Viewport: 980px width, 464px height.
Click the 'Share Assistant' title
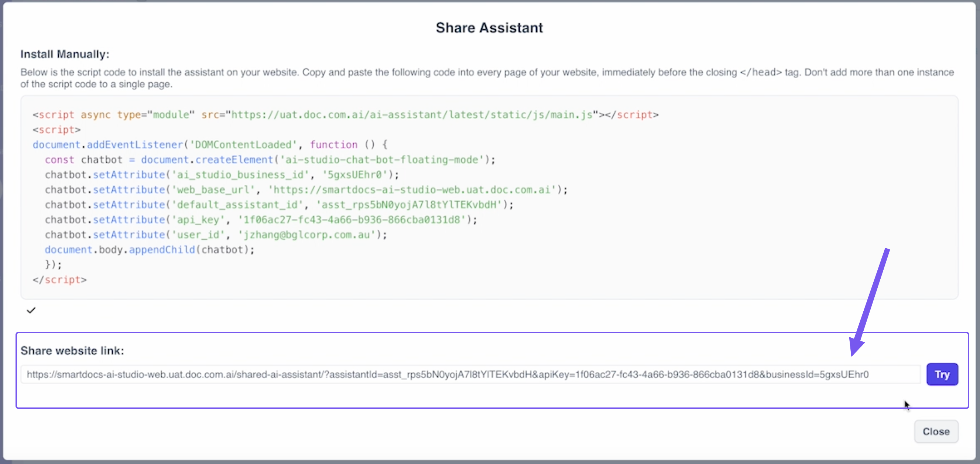(x=489, y=28)
